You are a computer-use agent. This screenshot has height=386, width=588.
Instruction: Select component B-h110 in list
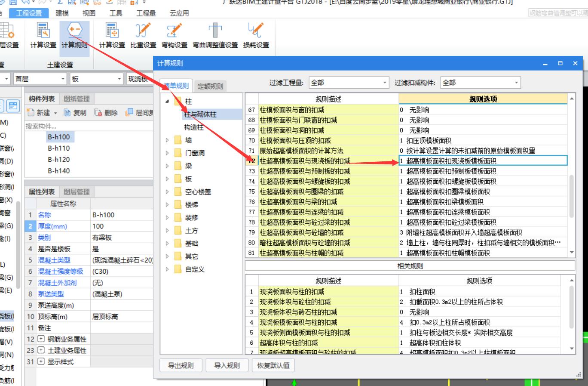point(59,148)
